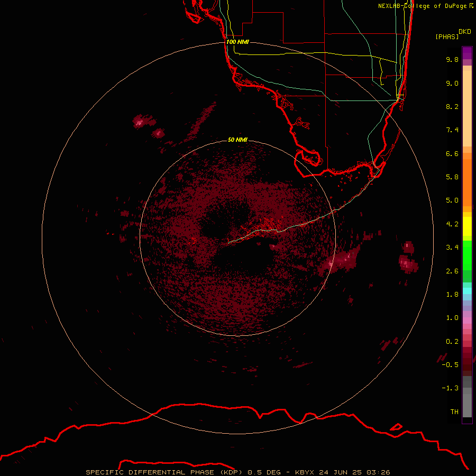
Task: Click the 9.8 value on color scale
Action: [452, 59]
